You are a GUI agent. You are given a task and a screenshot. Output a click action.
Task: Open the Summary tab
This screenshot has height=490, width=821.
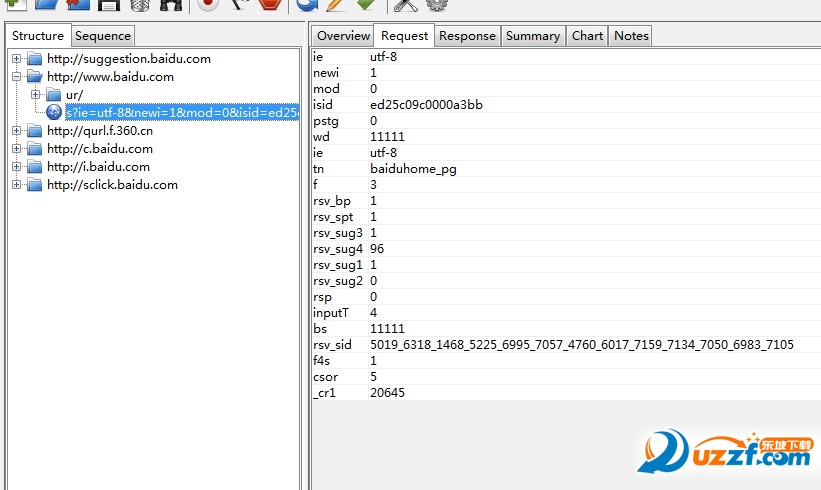pyautogui.click(x=532, y=36)
